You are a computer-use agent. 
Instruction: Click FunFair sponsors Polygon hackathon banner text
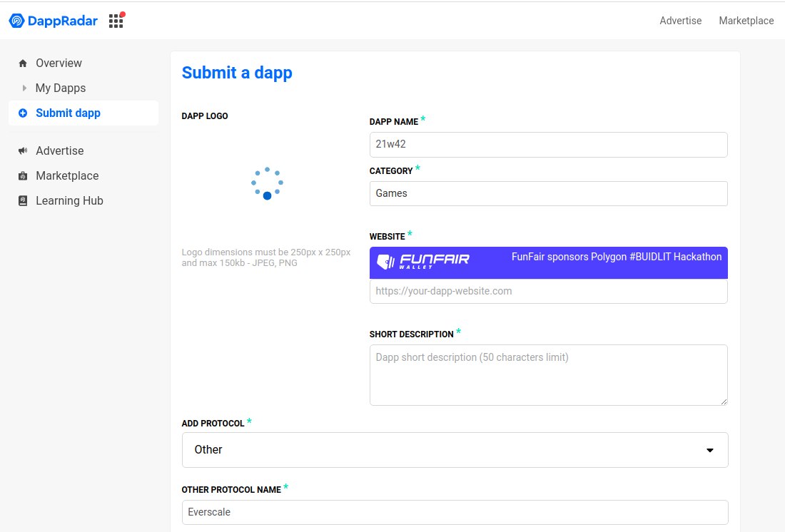(x=616, y=257)
